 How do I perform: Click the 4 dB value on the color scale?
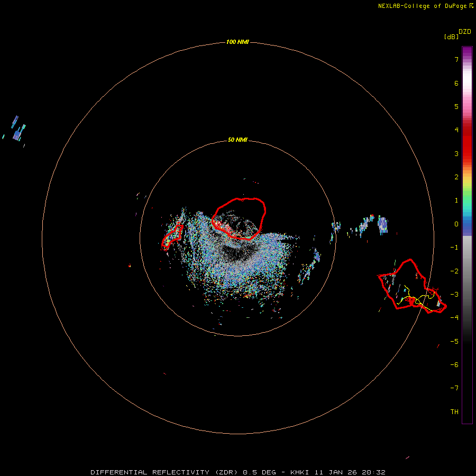tap(456, 130)
